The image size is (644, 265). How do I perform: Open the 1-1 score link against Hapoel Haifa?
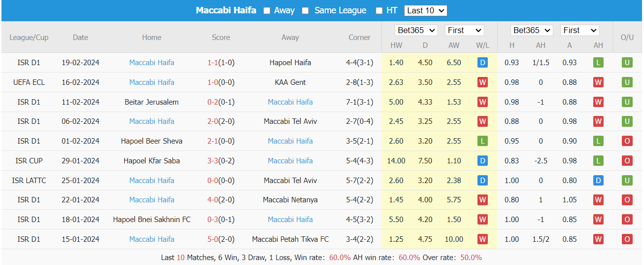[x=212, y=63]
